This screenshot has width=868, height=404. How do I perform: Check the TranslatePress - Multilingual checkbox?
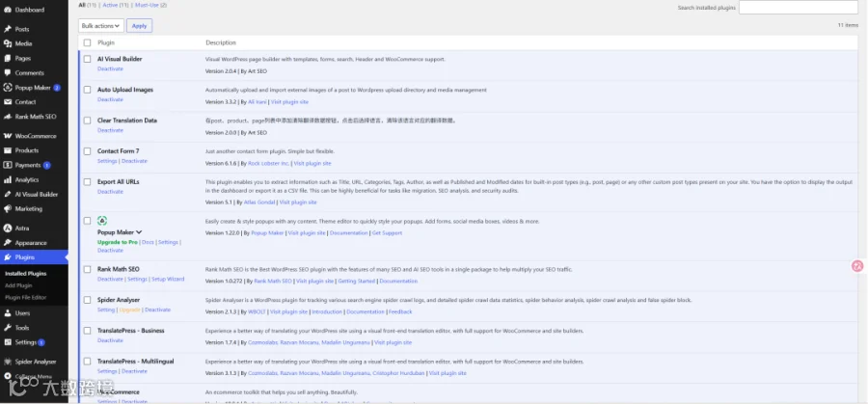click(x=87, y=362)
